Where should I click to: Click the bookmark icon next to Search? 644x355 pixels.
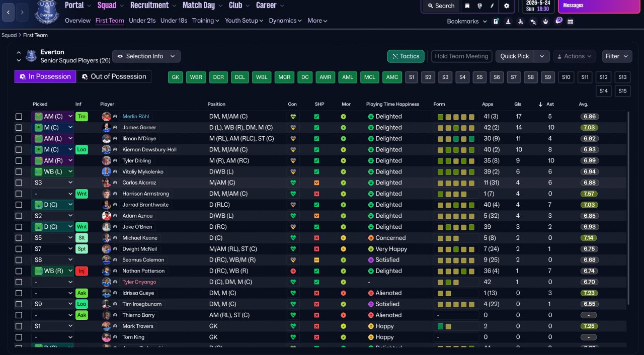point(467,6)
